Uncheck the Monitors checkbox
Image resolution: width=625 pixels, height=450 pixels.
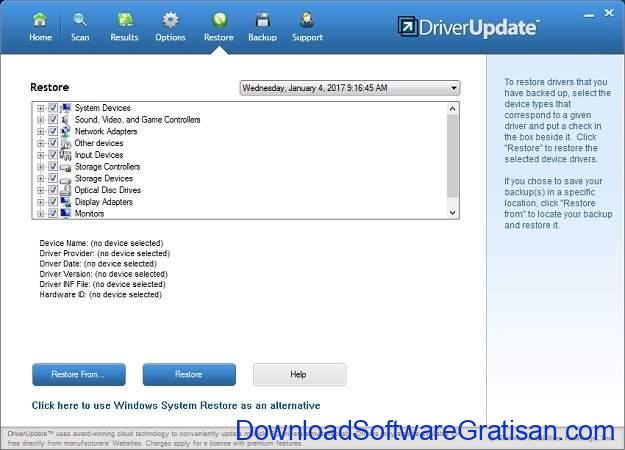(x=53, y=213)
